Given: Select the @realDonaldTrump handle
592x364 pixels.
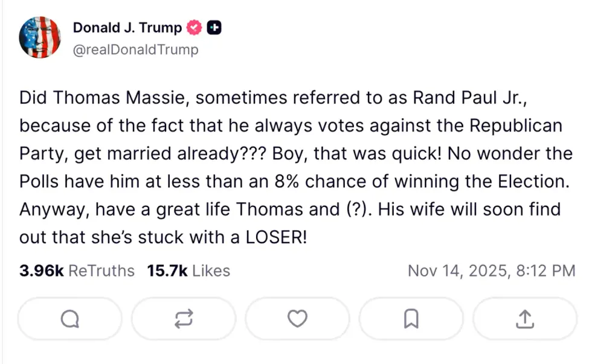Looking at the screenshot, I should point(135,49).
